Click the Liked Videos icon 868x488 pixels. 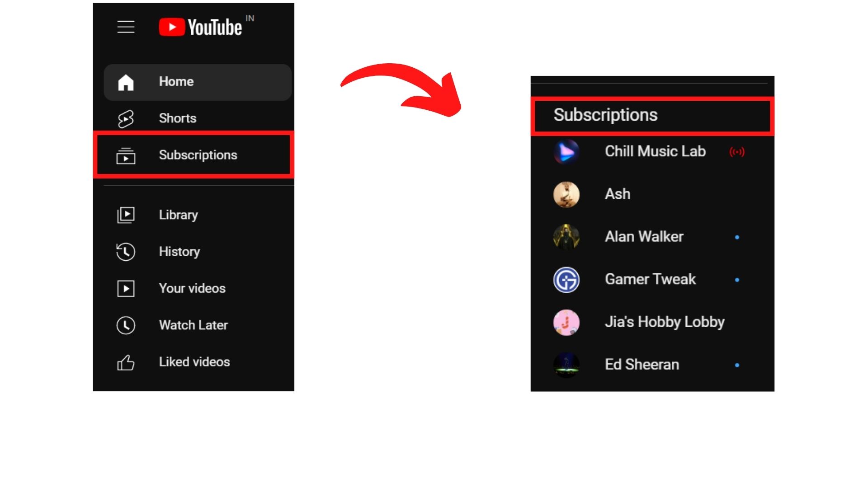click(125, 361)
